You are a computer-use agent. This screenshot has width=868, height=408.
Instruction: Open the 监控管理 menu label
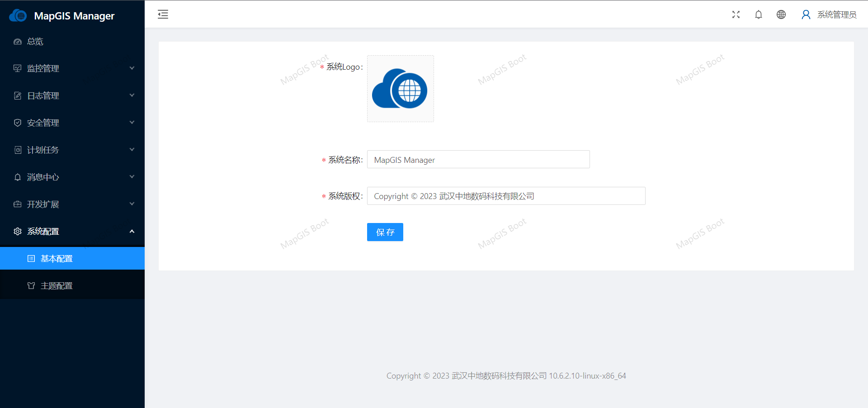pyautogui.click(x=43, y=68)
